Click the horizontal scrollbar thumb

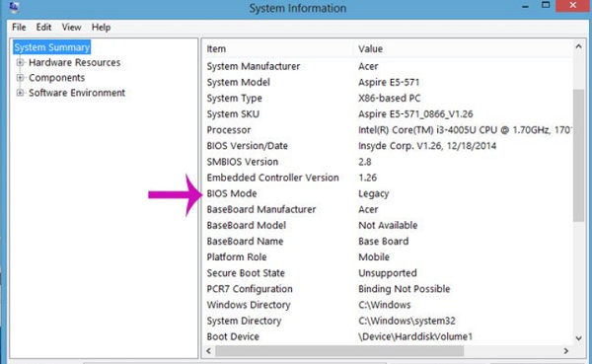339,351
